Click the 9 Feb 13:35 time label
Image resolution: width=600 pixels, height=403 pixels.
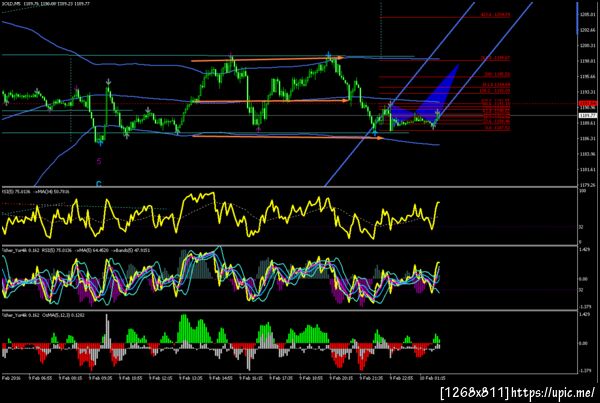click(x=191, y=378)
